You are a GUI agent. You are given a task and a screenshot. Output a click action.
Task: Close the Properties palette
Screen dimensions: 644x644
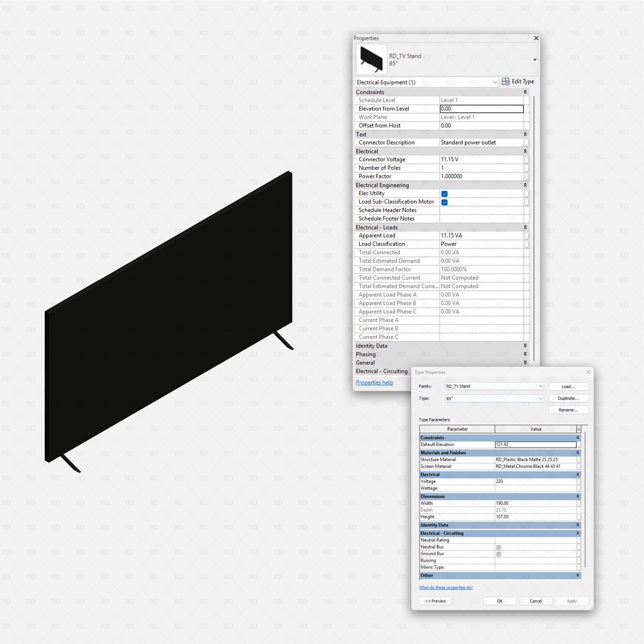(x=536, y=38)
